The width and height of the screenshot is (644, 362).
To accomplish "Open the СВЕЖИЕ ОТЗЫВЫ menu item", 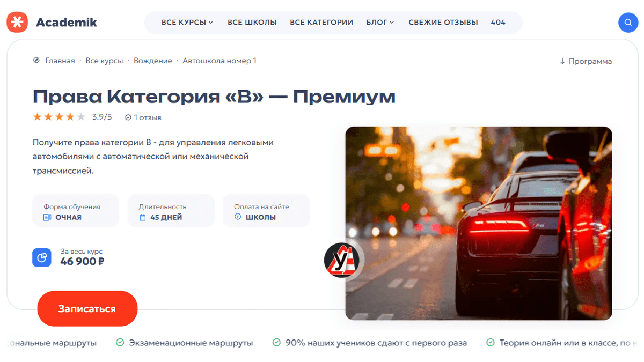I will point(443,23).
